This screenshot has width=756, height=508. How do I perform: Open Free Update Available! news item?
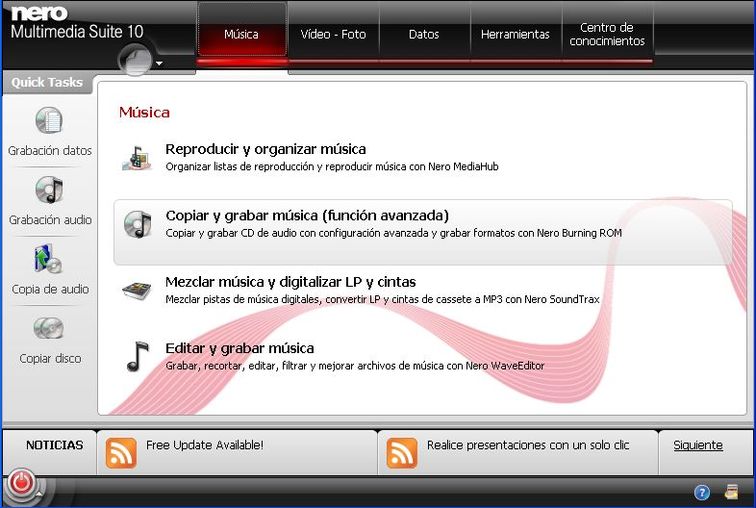point(205,445)
